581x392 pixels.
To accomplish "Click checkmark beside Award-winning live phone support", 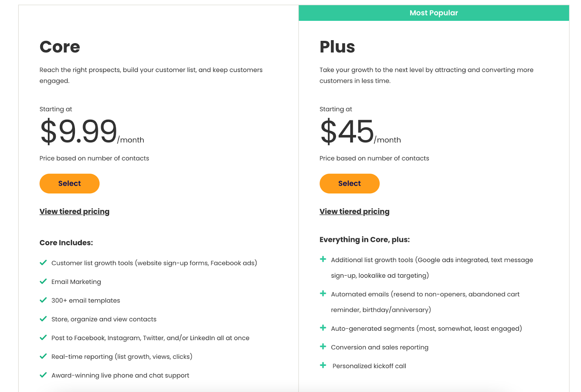I will (x=43, y=375).
